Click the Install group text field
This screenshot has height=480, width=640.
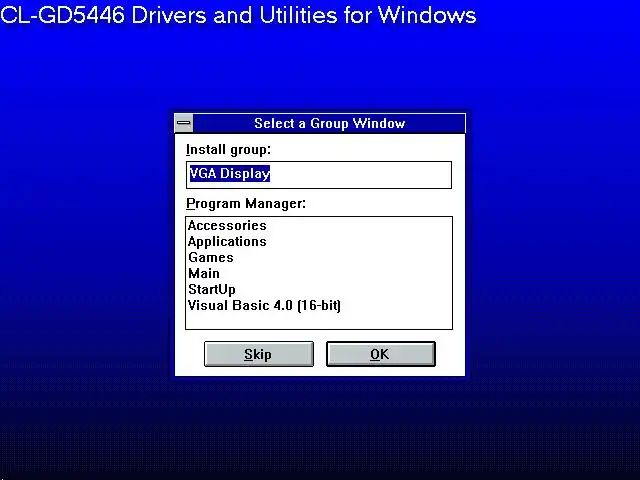[319, 175]
